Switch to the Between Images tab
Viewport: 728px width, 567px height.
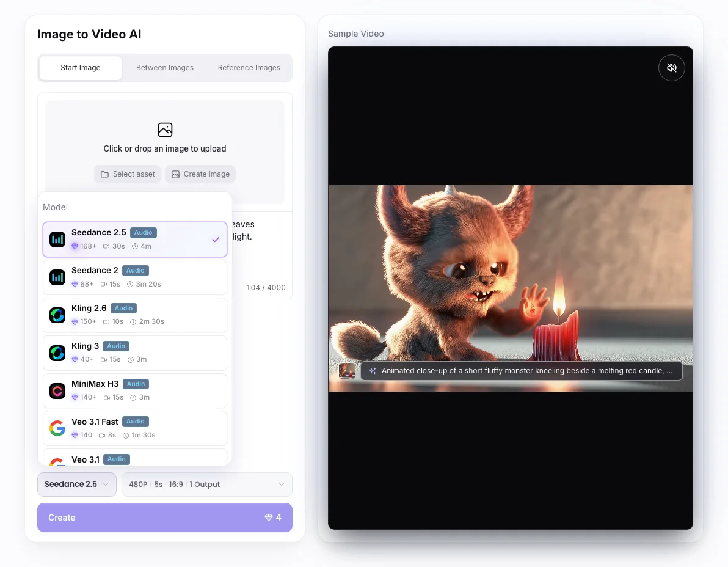pyautogui.click(x=165, y=68)
